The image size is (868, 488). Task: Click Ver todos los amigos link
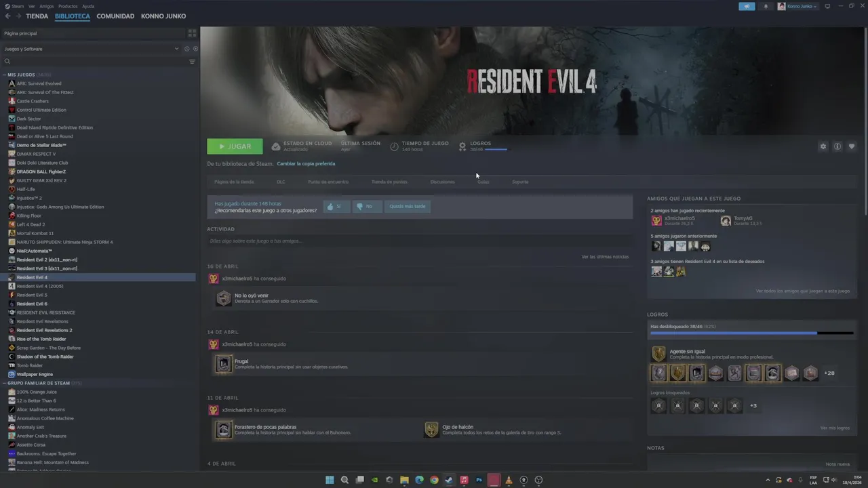[802, 291]
